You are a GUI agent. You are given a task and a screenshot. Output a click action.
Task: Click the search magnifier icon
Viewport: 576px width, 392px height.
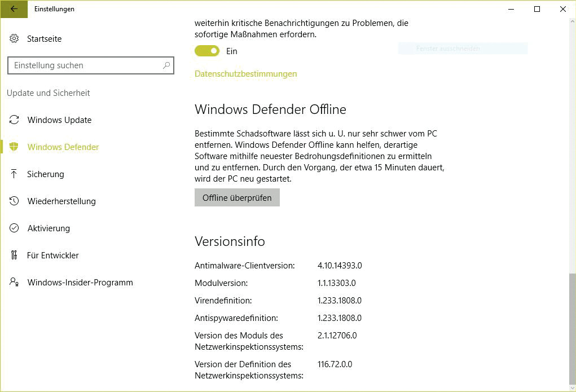166,65
